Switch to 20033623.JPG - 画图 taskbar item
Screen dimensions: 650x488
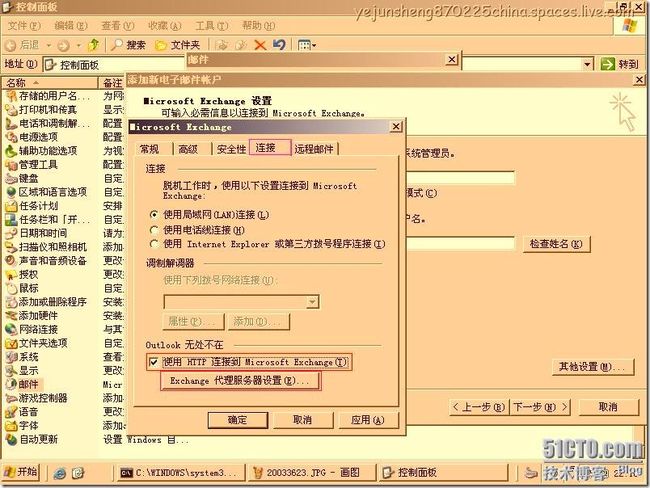[312, 472]
